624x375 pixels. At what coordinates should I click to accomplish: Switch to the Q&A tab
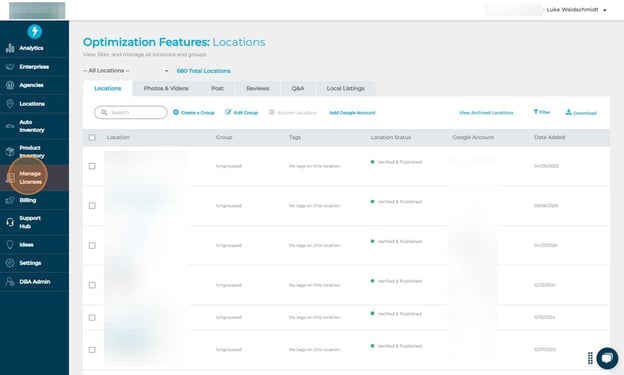298,88
